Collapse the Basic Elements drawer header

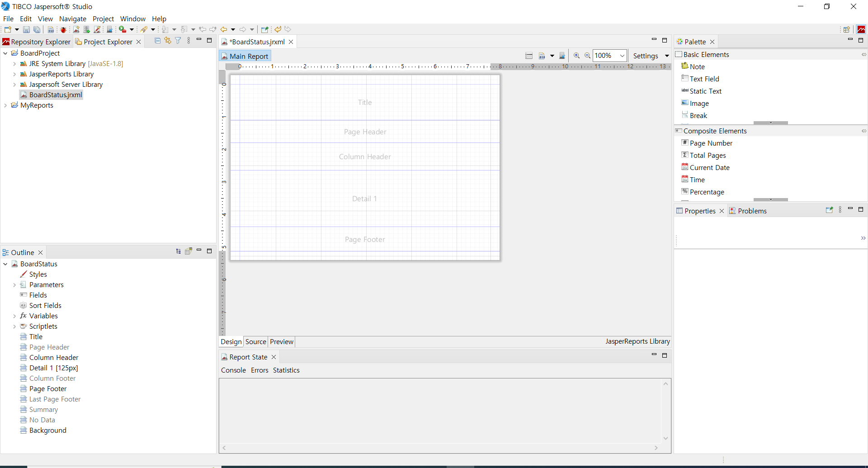(x=706, y=54)
